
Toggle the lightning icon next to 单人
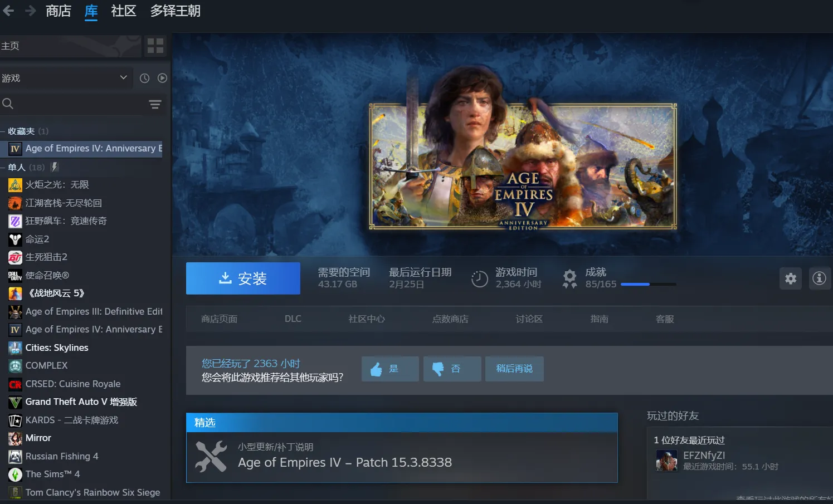pos(55,167)
